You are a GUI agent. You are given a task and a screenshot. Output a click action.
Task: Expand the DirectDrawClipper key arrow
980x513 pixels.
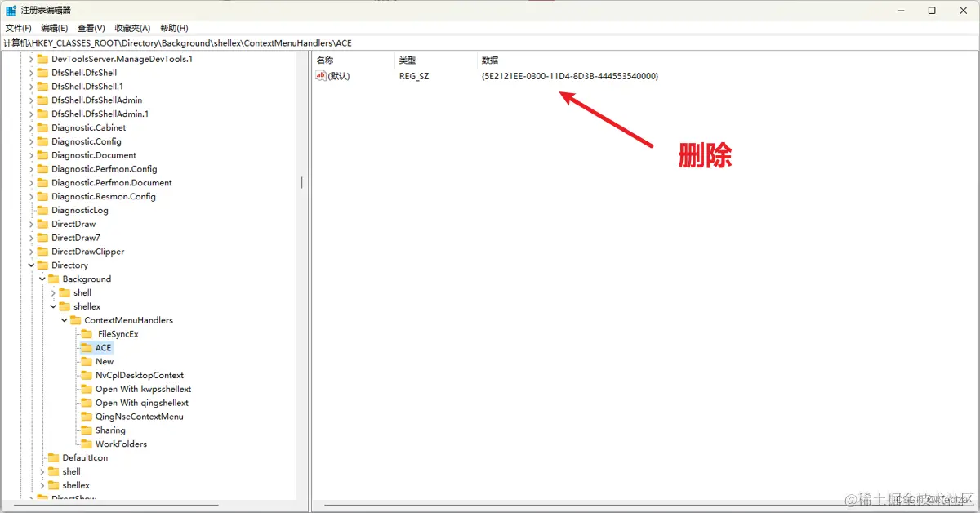(32, 252)
